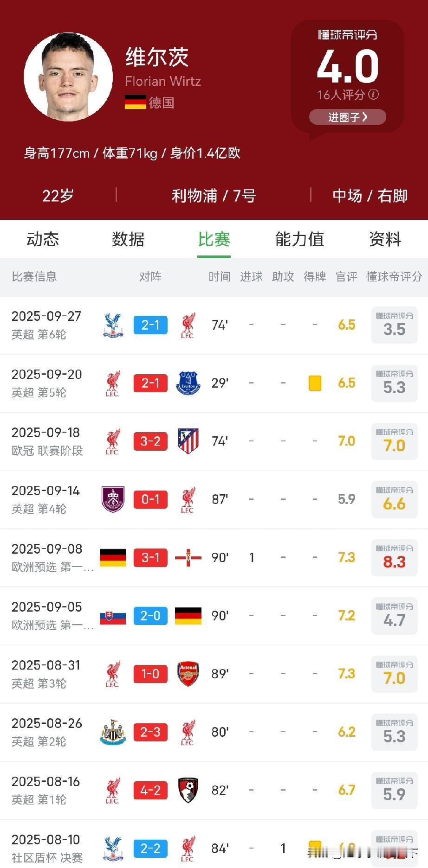Open the 2025-09-18 欧冠 match row
428x868 pixels.
214,441
